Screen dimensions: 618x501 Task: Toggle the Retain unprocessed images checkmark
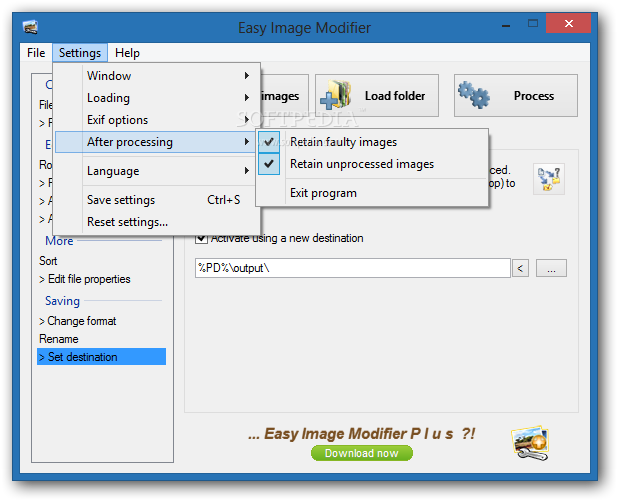[269, 164]
